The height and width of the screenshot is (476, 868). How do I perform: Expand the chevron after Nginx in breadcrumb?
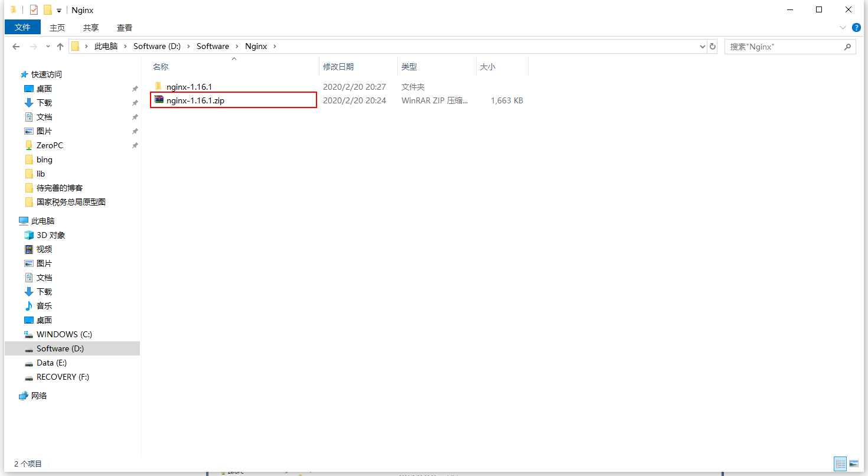coord(274,46)
